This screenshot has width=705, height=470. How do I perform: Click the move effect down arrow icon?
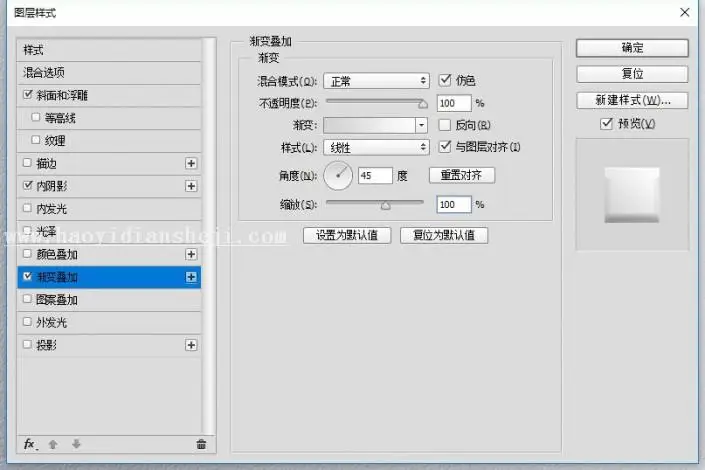coord(76,444)
